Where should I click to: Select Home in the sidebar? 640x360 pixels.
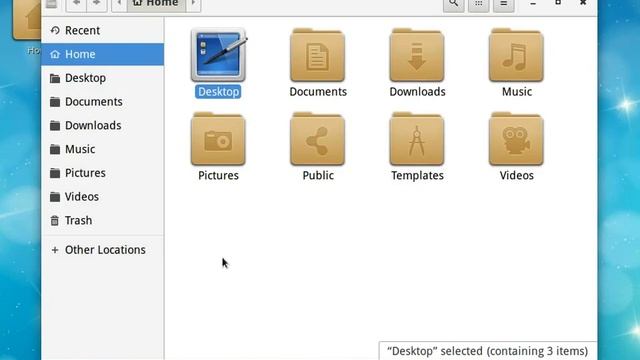(103, 54)
